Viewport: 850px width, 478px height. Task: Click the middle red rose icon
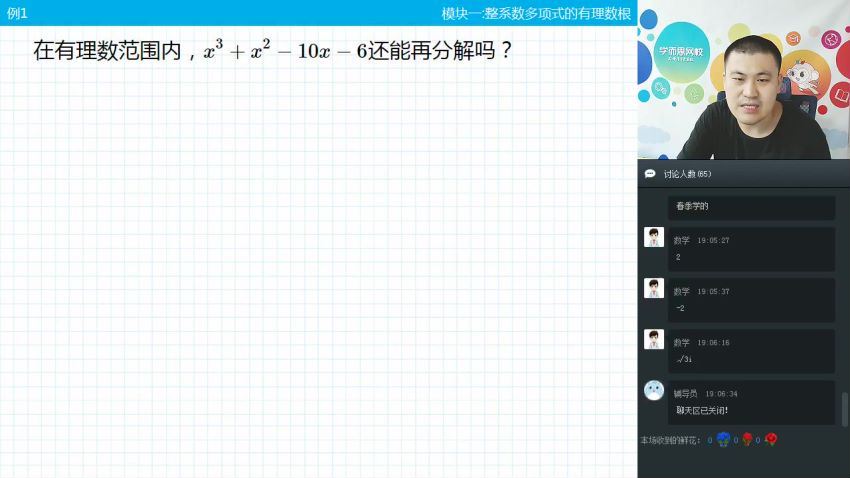(747, 439)
